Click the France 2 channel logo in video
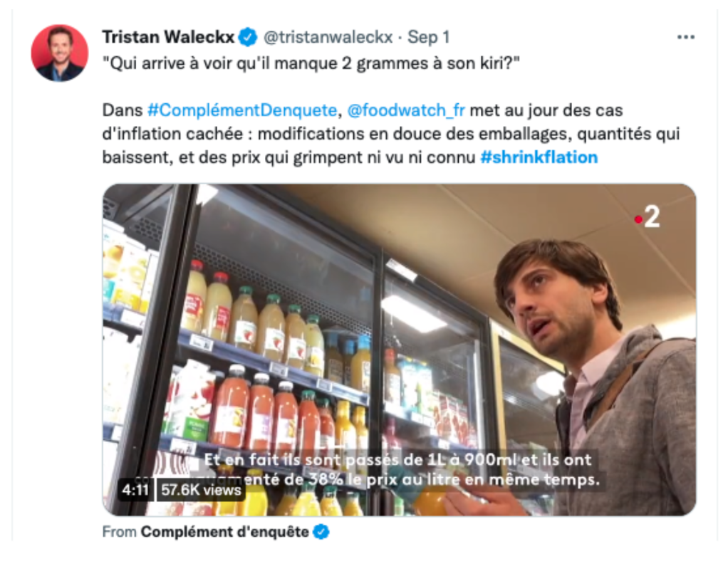This screenshot has height=581, width=728. tap(648, 217)
